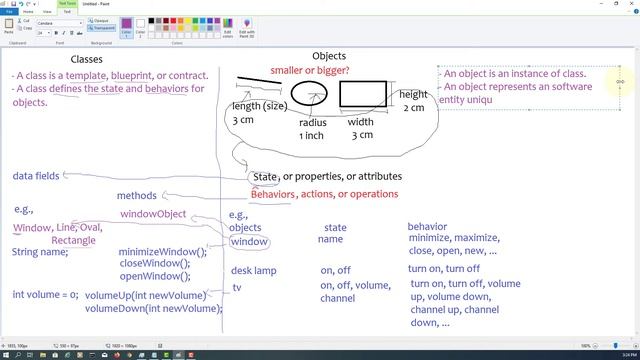The width and height of the screenshot is (640, 360).
Task: Switch to the Home ribbon tab
Action: tap(28, 11)
